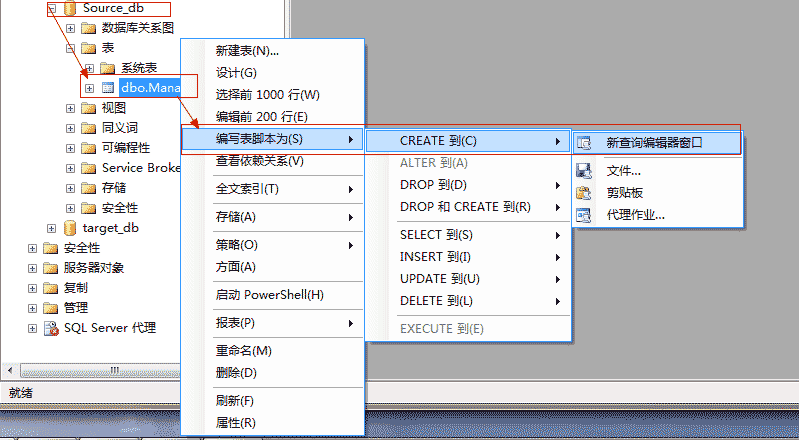The height and width of the screenshot is (440, 799).
Task: Click the 存储 folder icon in tree
Action: click(89, 188)
